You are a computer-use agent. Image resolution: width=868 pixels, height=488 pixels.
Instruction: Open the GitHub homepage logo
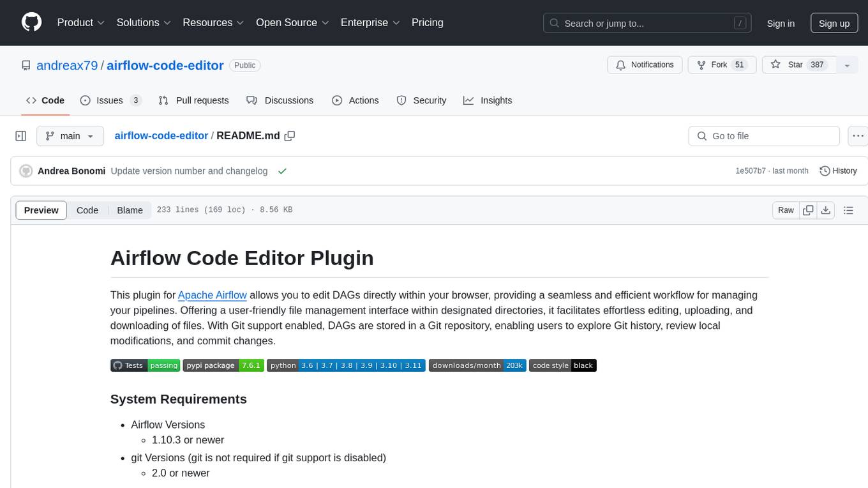[32, 22]
